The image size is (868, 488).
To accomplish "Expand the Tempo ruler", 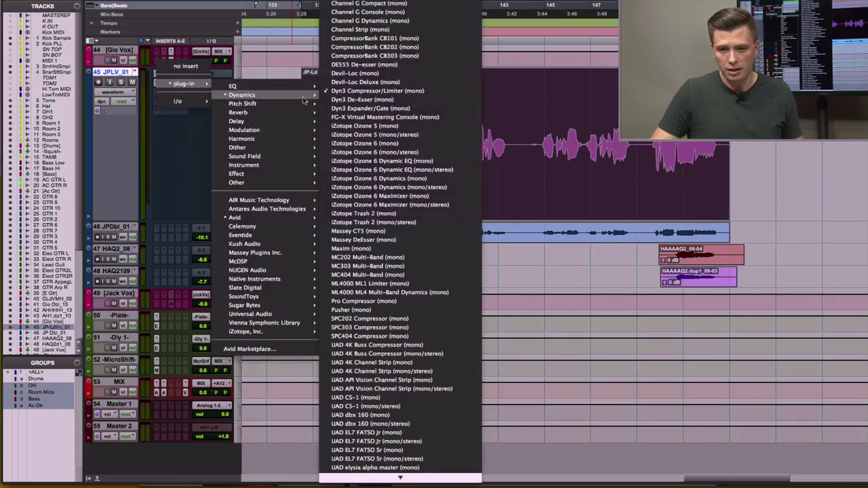I will click(x=92, y=23).
